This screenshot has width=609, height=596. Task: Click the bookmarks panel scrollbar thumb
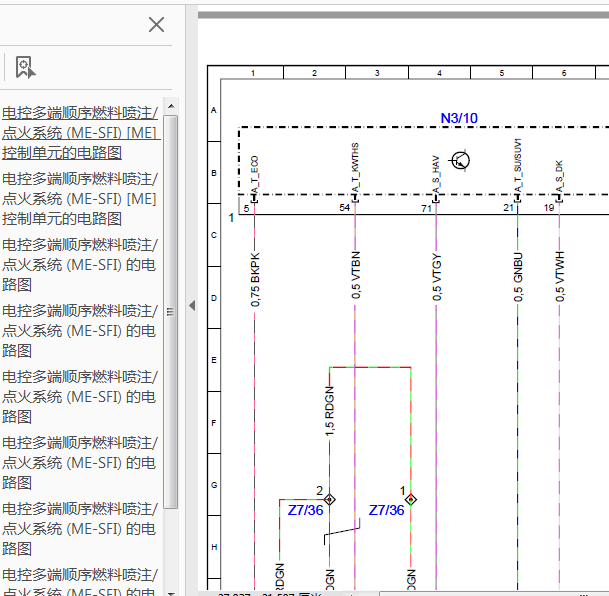(x=171, y=312)
